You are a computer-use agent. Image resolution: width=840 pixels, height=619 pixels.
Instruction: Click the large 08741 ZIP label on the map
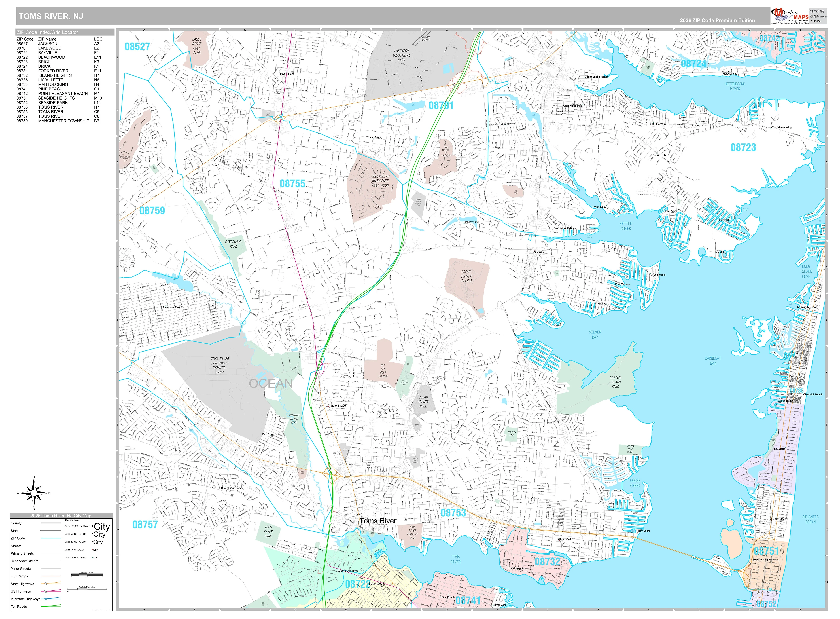[468, 601]
